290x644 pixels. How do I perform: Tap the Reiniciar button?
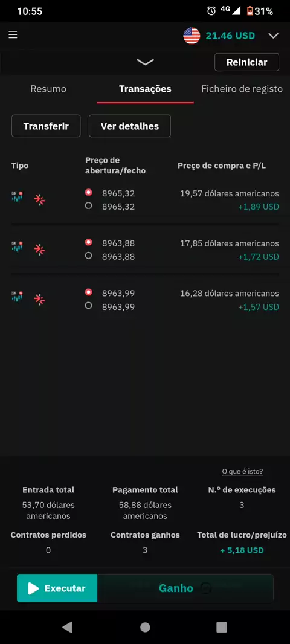click(247, 62)
